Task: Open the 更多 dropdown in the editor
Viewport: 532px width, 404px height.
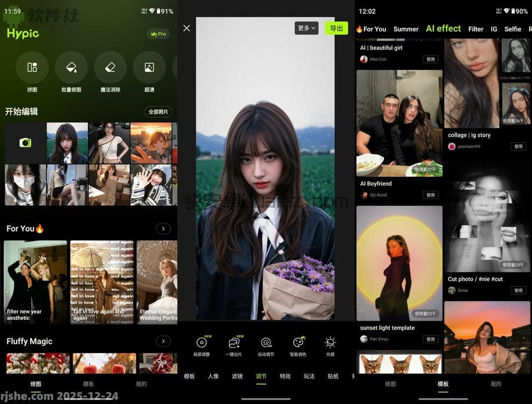Action: (x=306, y=28)
